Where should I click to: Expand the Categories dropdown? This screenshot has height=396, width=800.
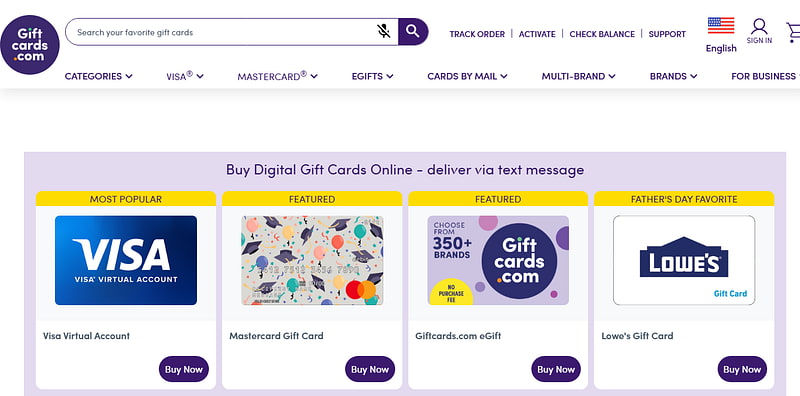(98, 76)
